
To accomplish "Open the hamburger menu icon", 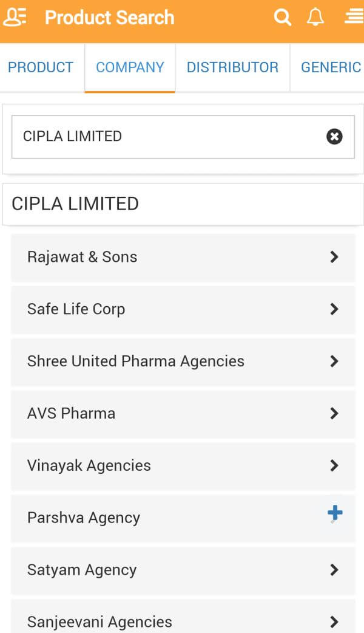I will pyautogui.click(x=353, y=17).
